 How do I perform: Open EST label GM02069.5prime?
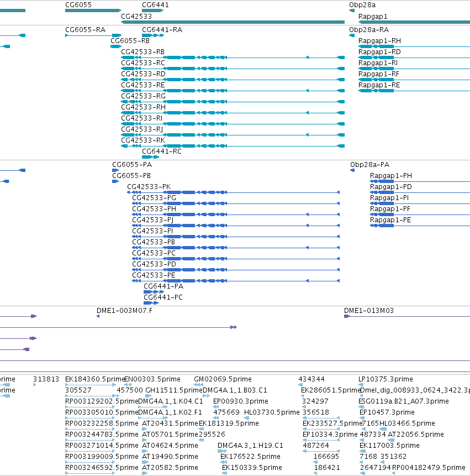click(x=223, y=379)
